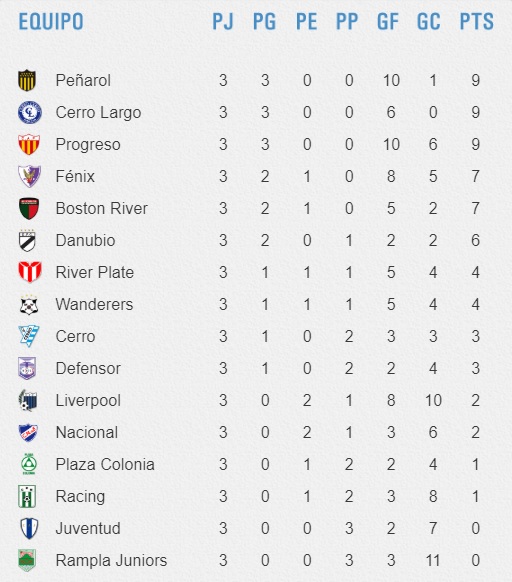Viewport: 512px width, 582px height.
Task: Click the Progreso striped shield logo
Action: (x=29, y=144)
